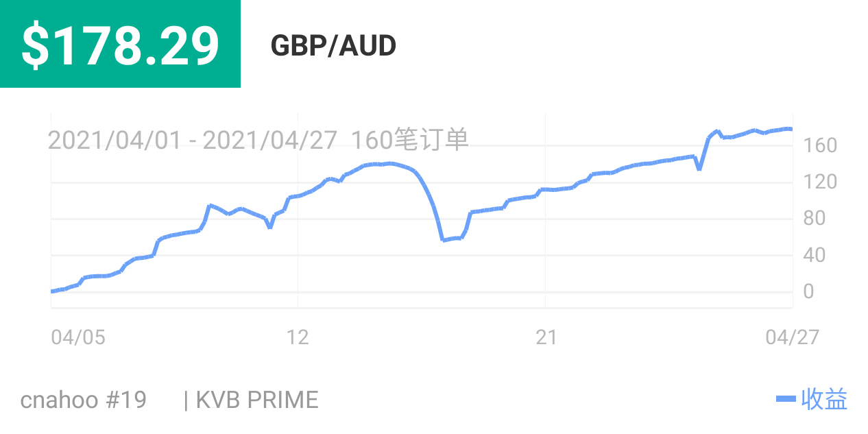The image size is (868, 434).
Task: Select the 12 x-axis date label
Action: (x=298, y=337)
